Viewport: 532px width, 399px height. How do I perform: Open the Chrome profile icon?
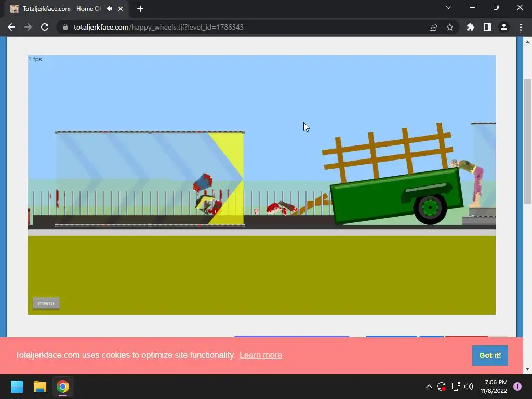(x=504, y=27)
